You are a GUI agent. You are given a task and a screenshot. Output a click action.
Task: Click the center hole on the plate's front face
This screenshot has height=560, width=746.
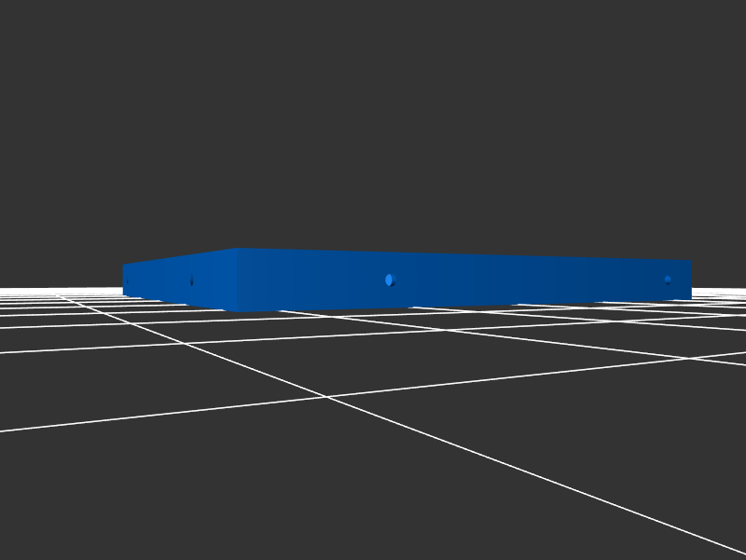pyautogui.click(x=390, y=280)
